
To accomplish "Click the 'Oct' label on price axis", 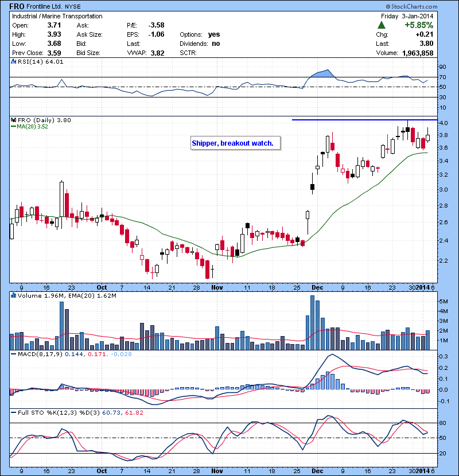I will point(102,287).
